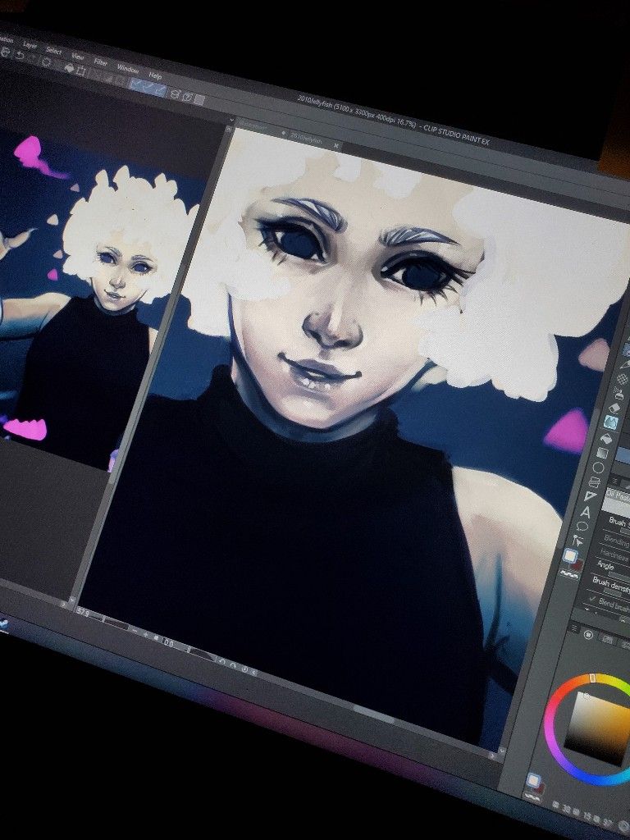
Task: Select the Gradient tool
Action: 602,453
